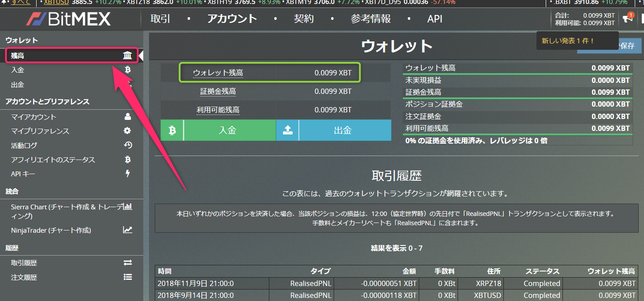Screen dimensions: 644x301
Task: Open the 取引 menu in top navigation
Action: pyautogui.click(x=160, y=19)
